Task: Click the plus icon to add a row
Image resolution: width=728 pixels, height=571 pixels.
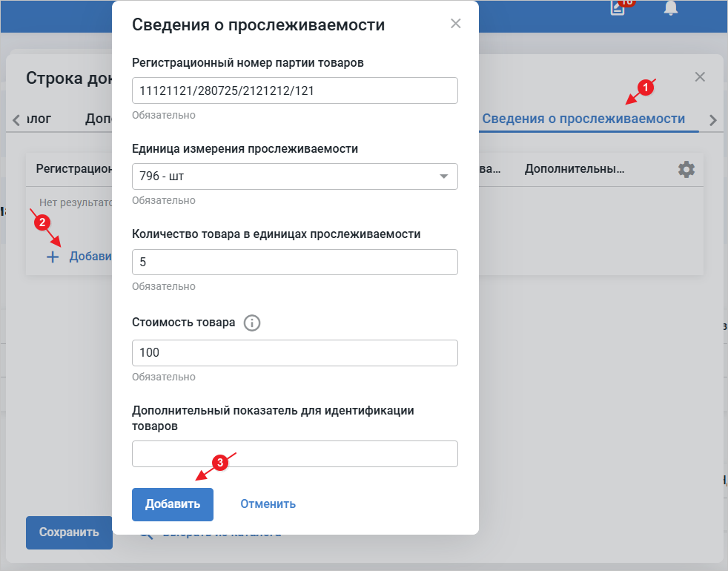Action: (53, 257)
